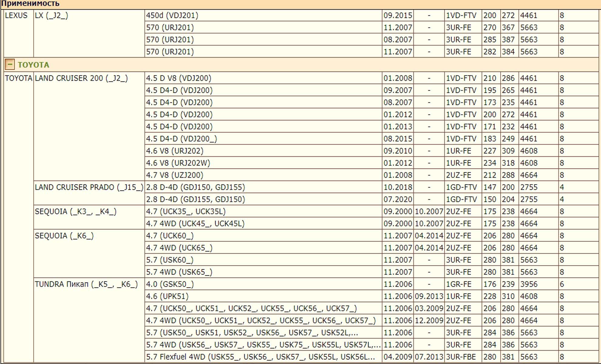The width and height of the screenshot is (601, 364).
Task: Click the TOYOTA brand cell in table
Action: click(x=18, y=217)
